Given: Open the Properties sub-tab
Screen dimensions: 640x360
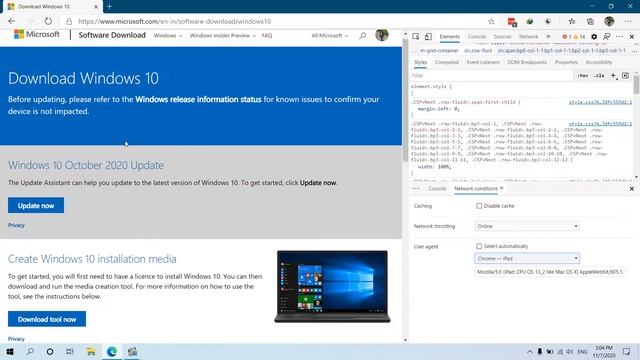Looking at the screenshot, I should (x=566, y=62).
